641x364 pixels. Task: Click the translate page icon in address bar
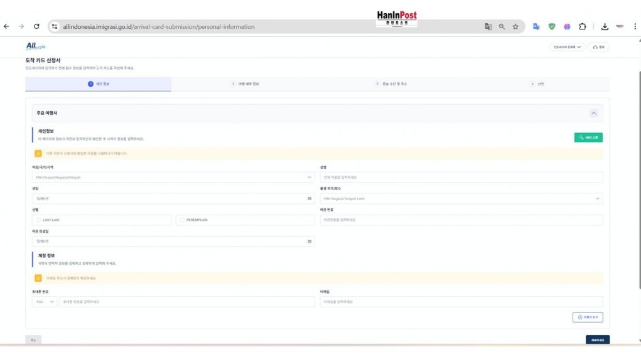488,26
